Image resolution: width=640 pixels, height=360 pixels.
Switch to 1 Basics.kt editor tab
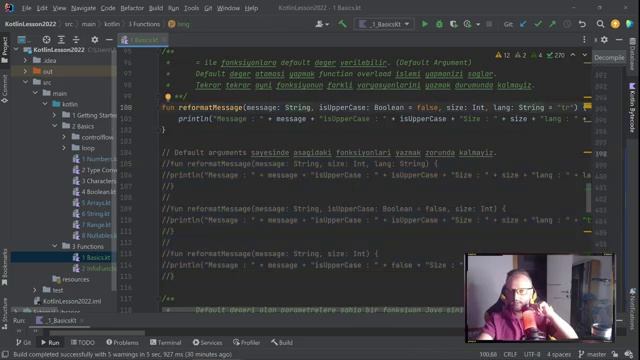(x=142, y=40)
